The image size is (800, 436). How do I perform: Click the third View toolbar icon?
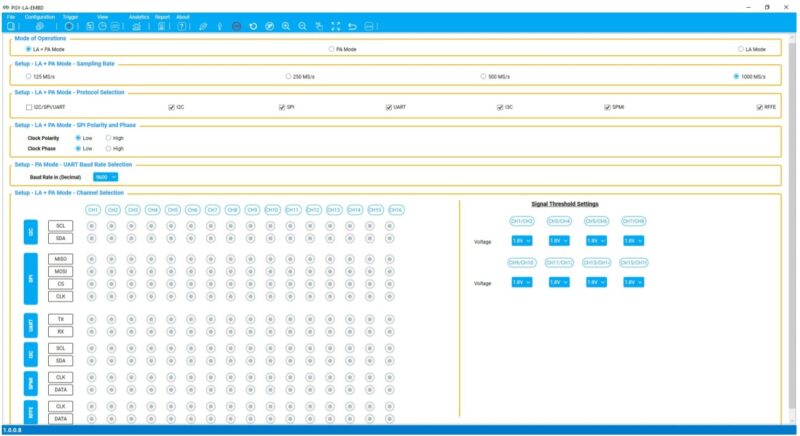coord(115,26)
